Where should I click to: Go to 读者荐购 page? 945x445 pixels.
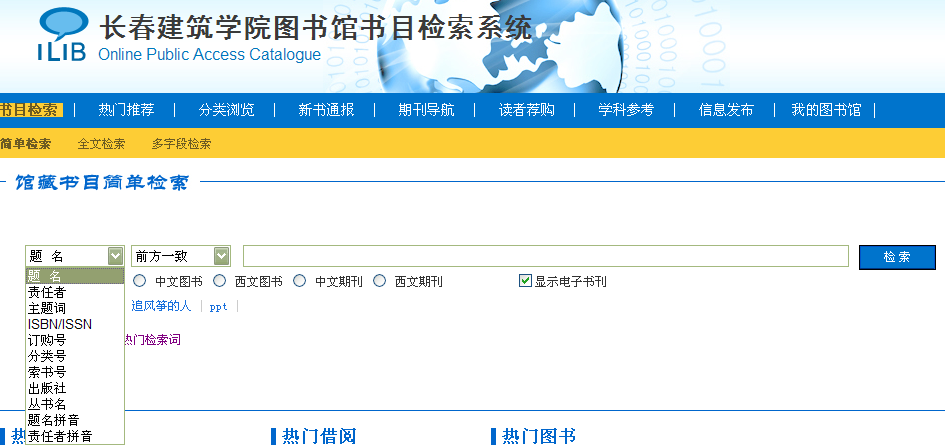click(x=527, y=110)
